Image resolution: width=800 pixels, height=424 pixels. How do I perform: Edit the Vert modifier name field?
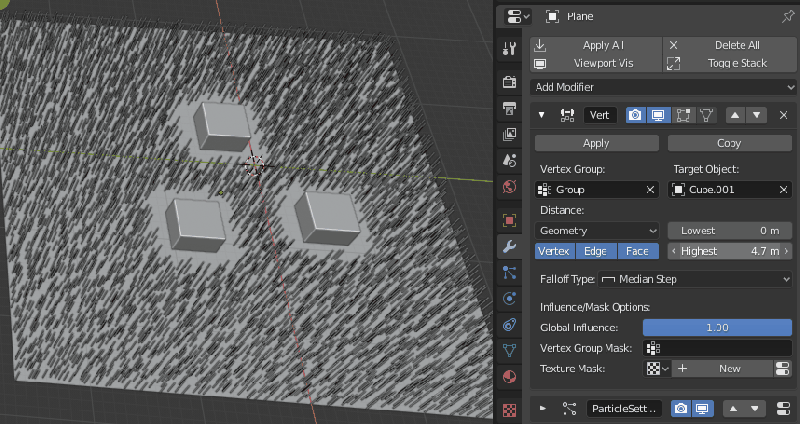click(x=600, y=115)
